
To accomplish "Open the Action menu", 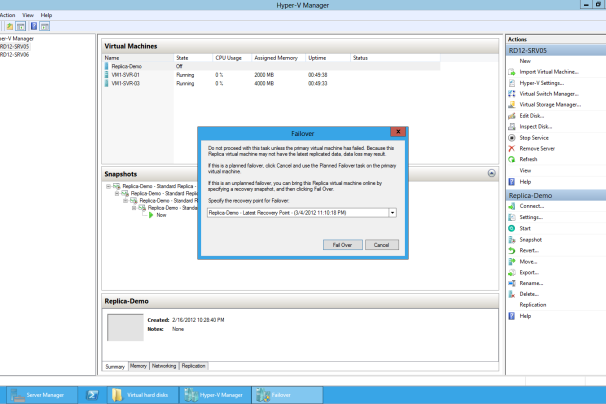I will pyautogui.click(x=7, y=15).
